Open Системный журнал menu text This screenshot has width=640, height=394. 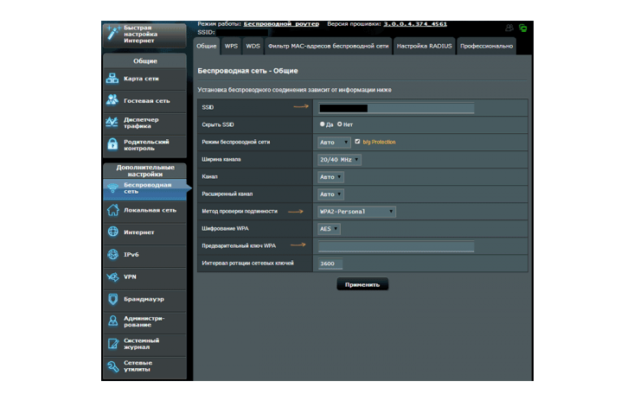click(x=142, y=344)
